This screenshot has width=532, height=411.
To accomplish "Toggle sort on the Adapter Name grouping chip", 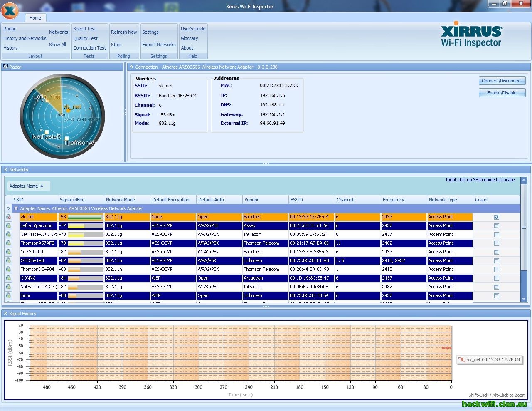I will (x=28, y=186).
